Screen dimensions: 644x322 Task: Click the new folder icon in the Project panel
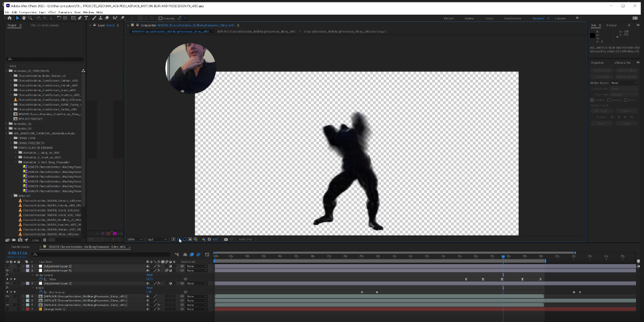pyautogui.click(x=13, y=240)
